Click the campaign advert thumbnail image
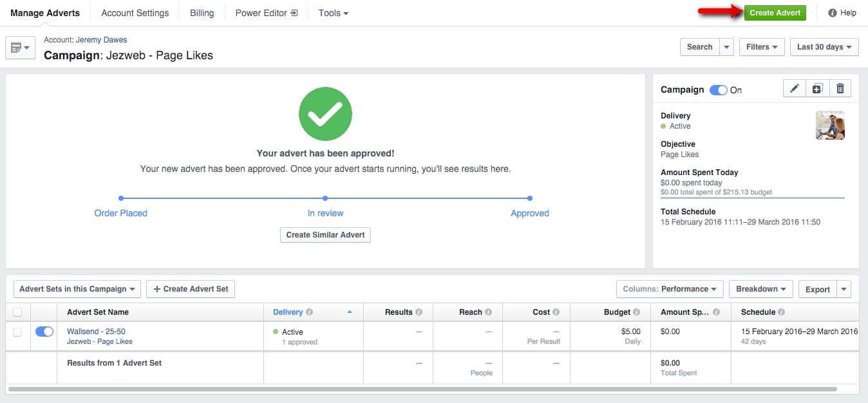Viewport: 868px width, 403px height. [830, 125]
